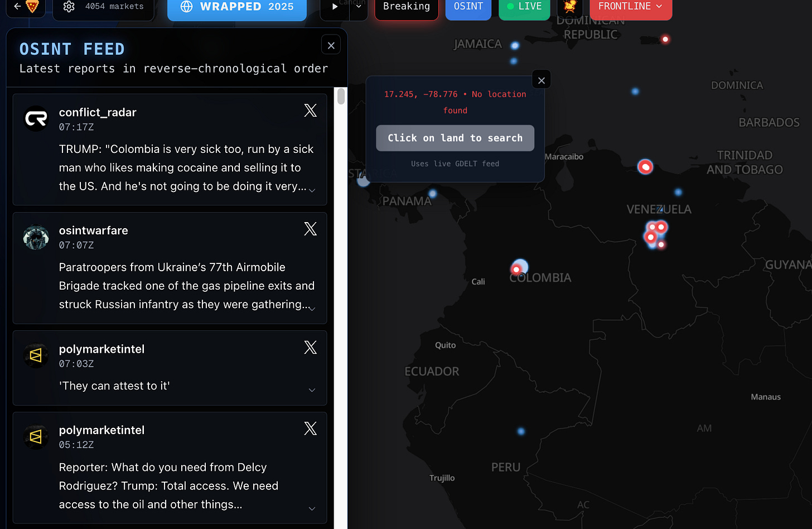Click the blue marker near Panama
The height and width of the screenshot is (529, 812).
(x=433, y=194)
